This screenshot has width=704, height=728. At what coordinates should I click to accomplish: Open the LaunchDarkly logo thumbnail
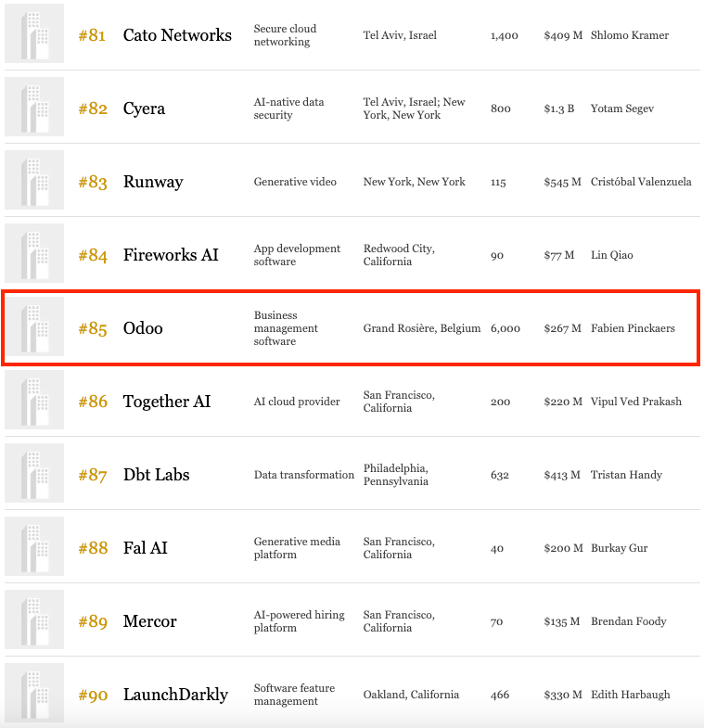pyautogui.click(x=34, y=693)
